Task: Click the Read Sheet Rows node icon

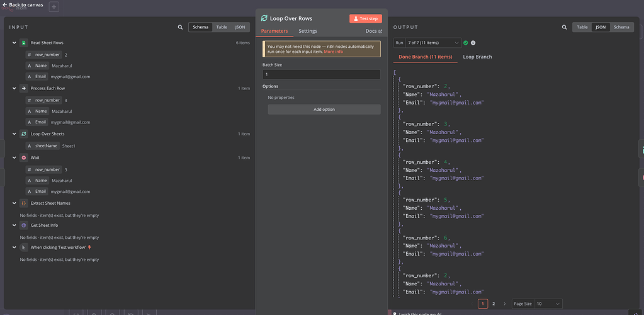Action: [23, 43]
